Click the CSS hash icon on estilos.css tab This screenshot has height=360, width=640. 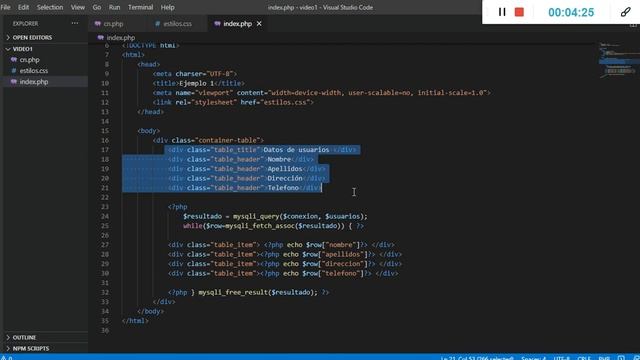(158, 24)
